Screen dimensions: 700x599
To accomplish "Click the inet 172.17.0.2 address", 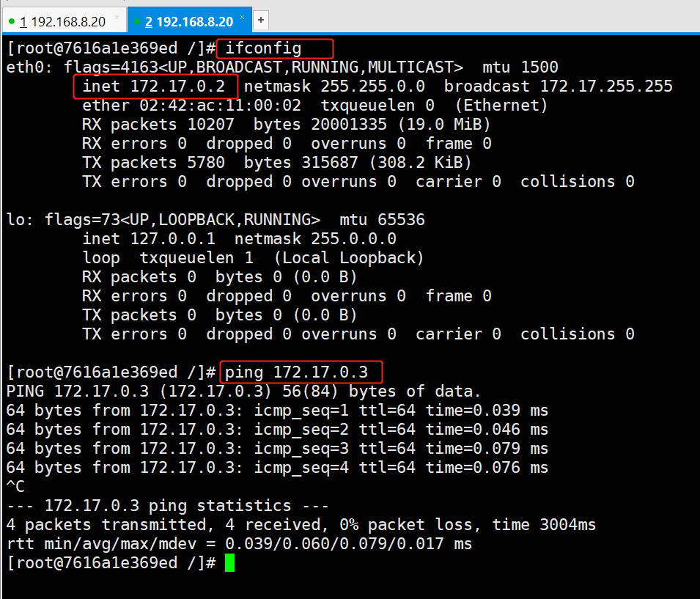I will point(154,87).
